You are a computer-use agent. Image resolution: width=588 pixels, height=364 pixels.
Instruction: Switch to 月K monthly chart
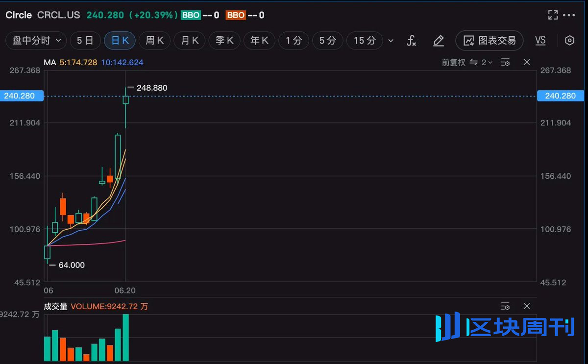click(189, 41)
